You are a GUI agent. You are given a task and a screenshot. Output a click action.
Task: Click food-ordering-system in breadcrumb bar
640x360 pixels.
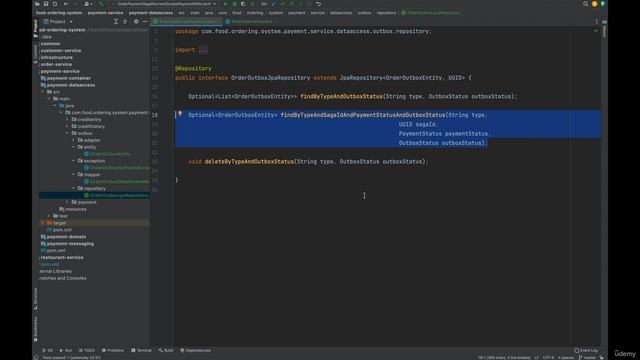pyautogui.click(x=59, y=13)
